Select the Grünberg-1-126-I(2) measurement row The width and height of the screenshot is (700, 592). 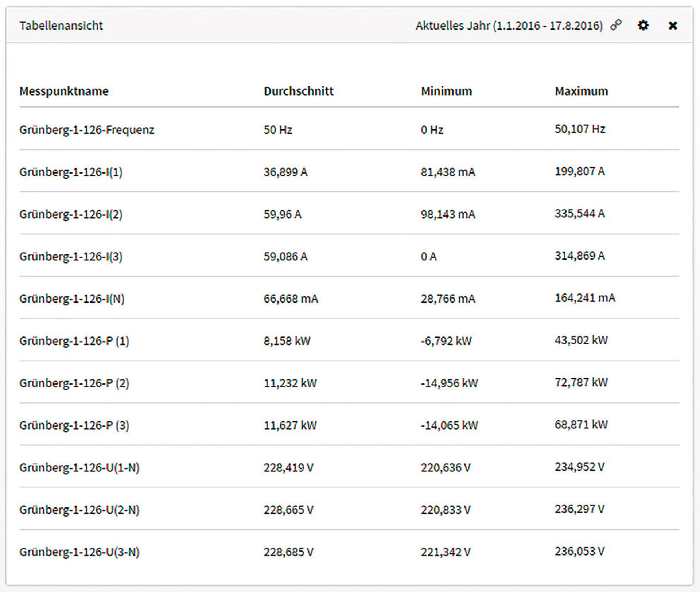71,214
